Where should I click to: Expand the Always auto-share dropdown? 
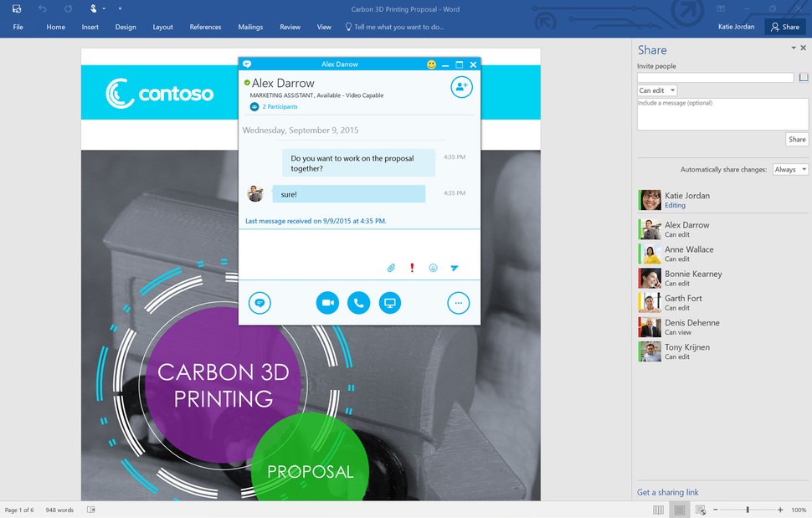[790, 169]
